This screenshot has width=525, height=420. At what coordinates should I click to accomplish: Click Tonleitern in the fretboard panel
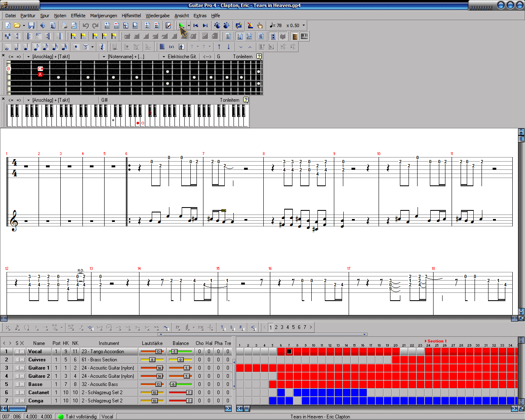pos(243,57)
